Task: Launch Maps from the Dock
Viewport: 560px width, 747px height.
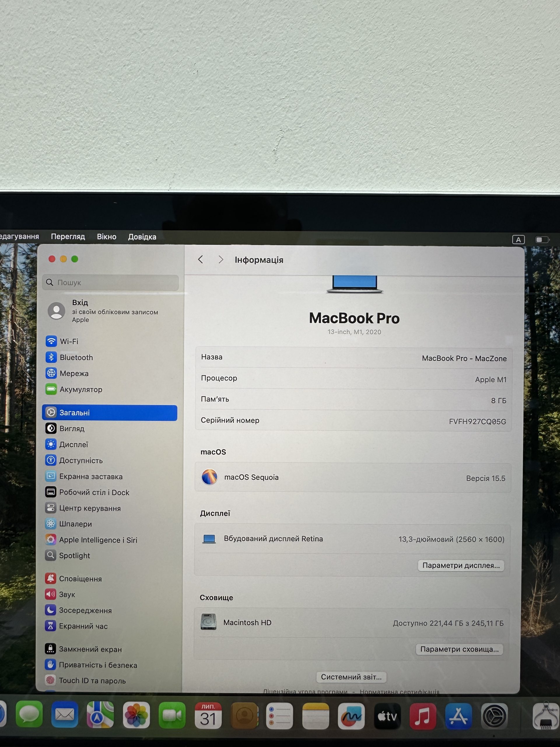Action: tap(100, 715)
